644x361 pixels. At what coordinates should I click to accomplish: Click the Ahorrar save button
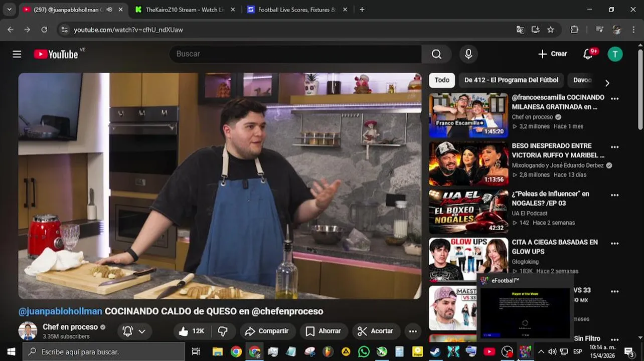click(x=323, y=331)
